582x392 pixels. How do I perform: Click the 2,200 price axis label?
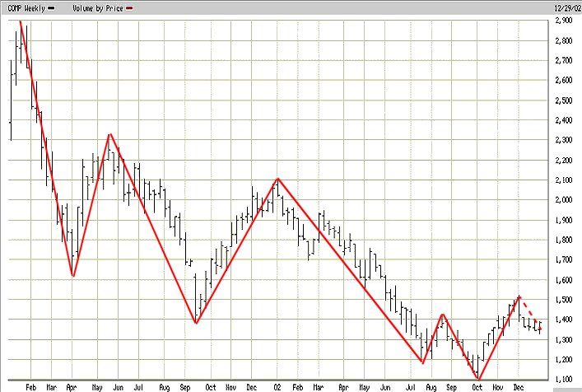[564, 161]
